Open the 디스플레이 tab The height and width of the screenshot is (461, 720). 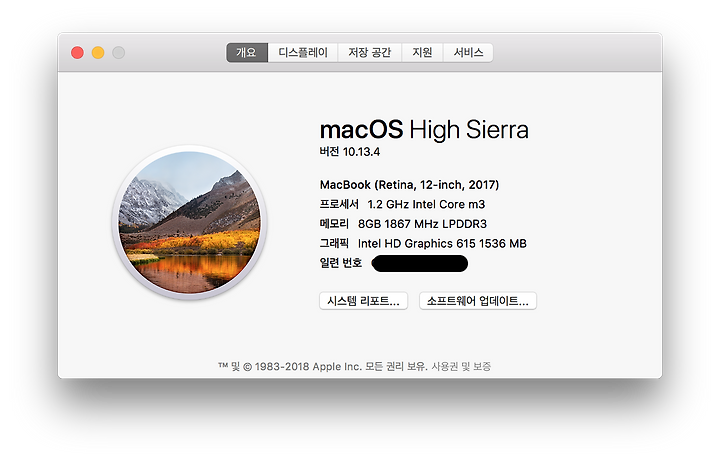coord(303,52)
